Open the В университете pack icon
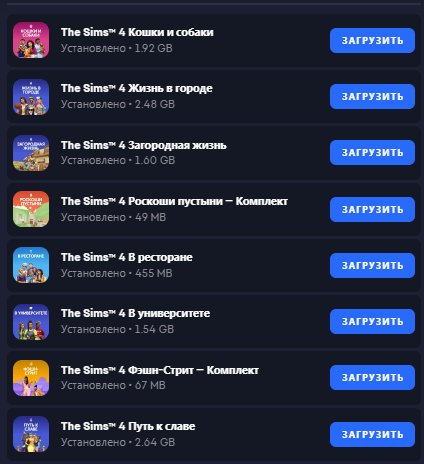 coord(31,322)
